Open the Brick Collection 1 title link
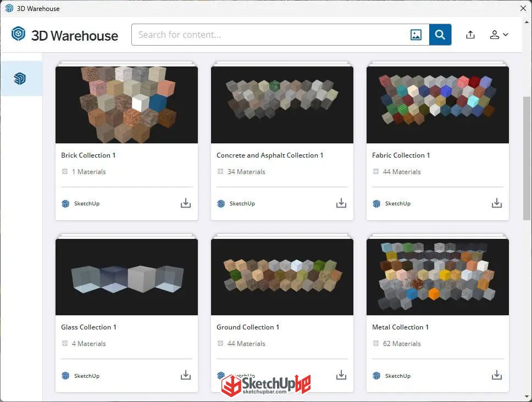532x402 pixels. click(88, 155)
